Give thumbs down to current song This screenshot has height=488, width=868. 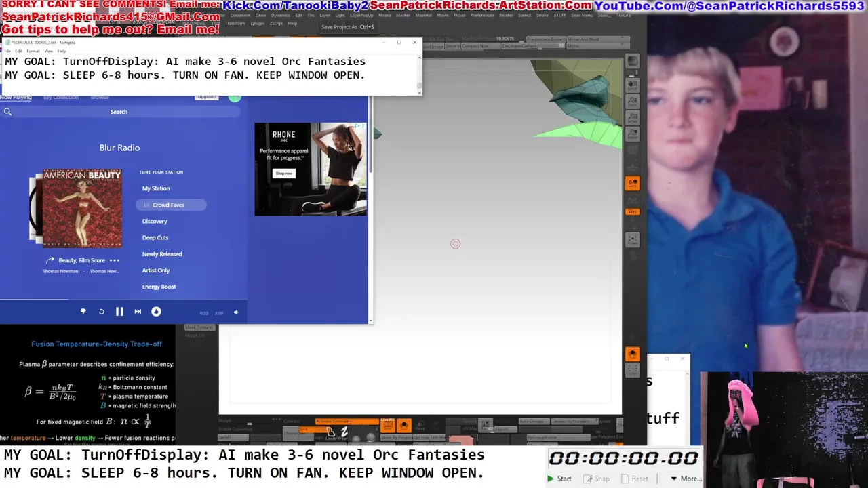(83, 312)
